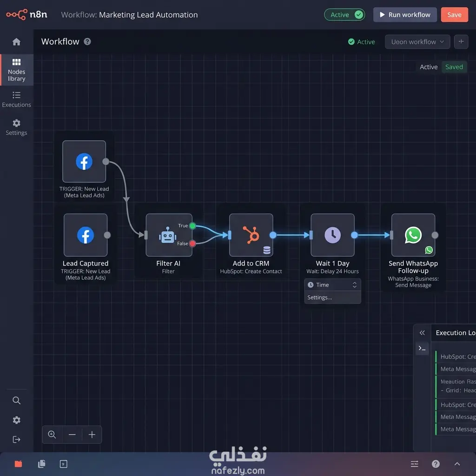Select the Active tab label
Image resolution: width=476 pixels, height=476 pixels.
point(428,67)
